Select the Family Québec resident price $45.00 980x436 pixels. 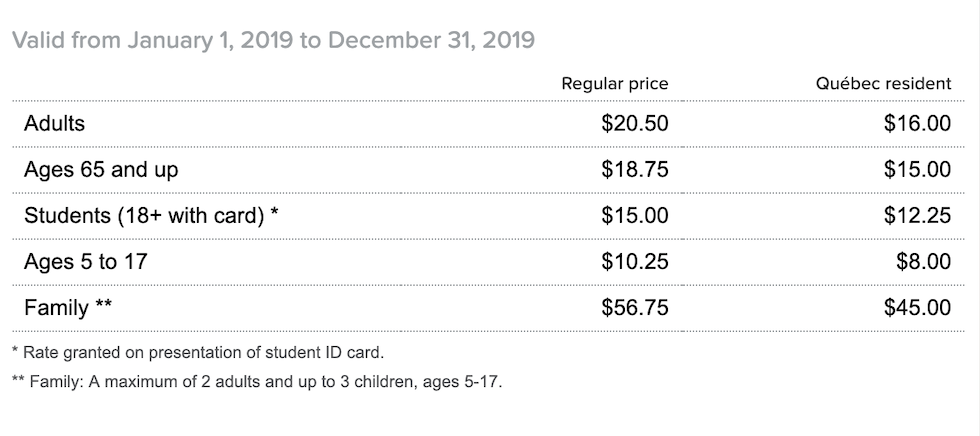click(918, 308)
